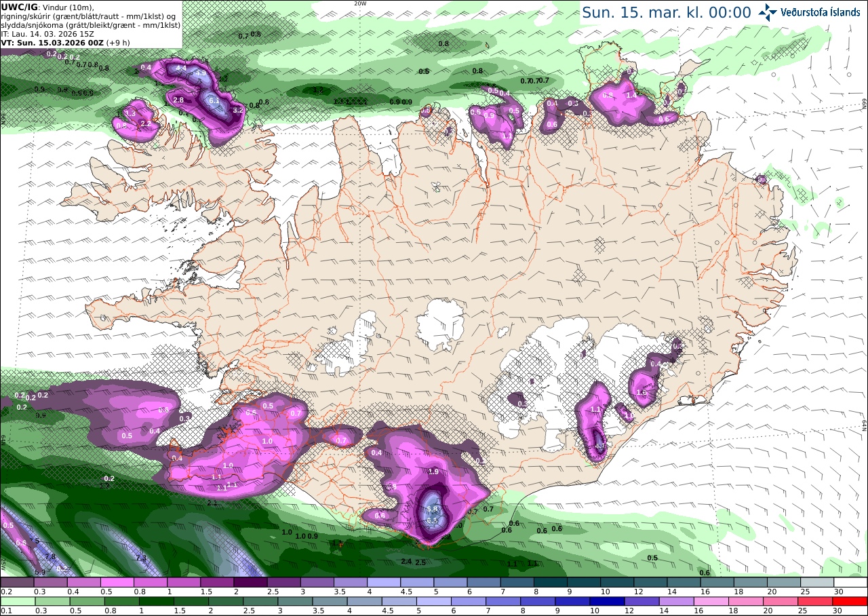Image resolution: width=868 pixels, height=616 pixels.
Task: Click the 'UWC/IG: Vindur (10m),' header line
Action: pos(47,7)
